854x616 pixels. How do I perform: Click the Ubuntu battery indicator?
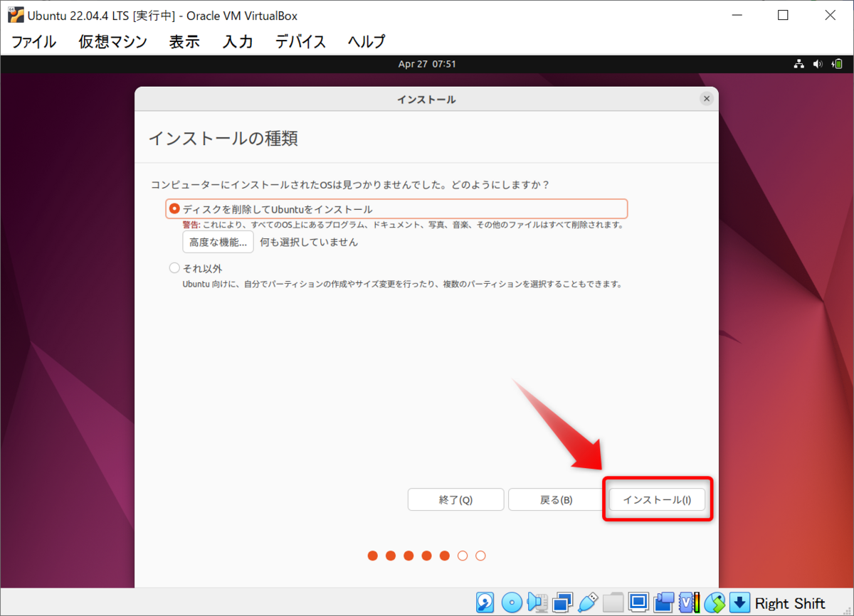tap(837, 64)
